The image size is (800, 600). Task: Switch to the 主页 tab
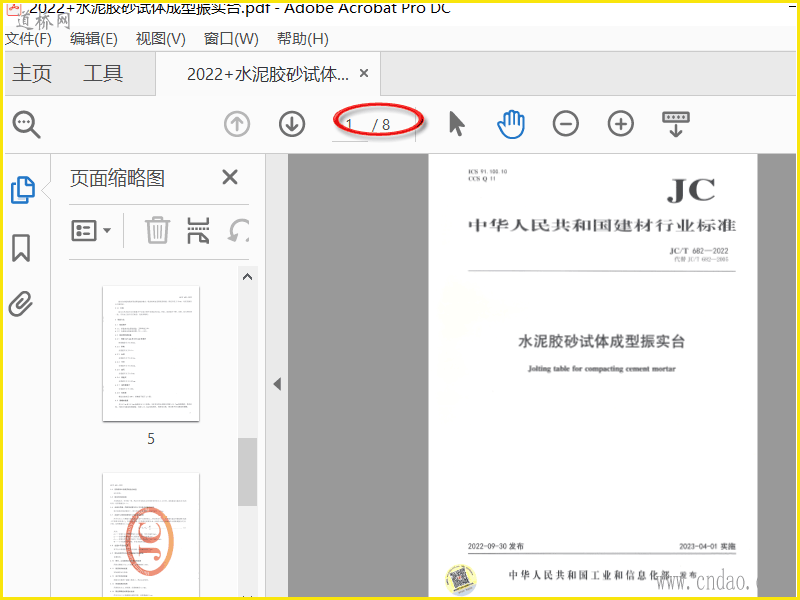pos(32,73)
